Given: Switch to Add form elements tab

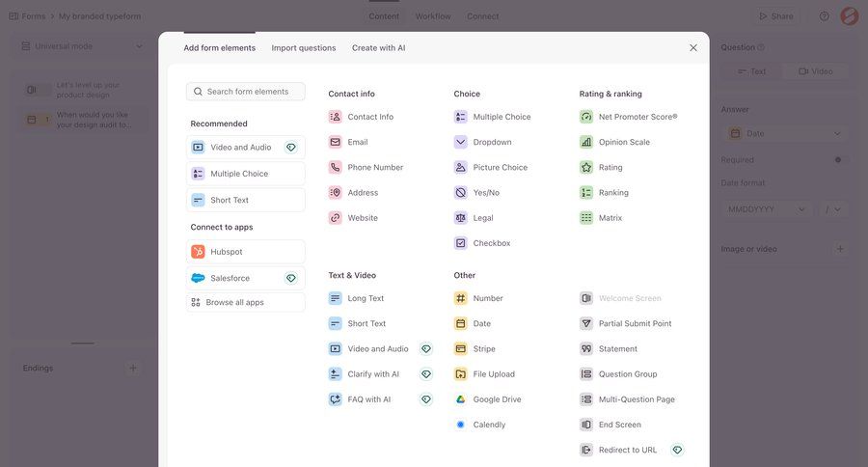Looking at the screenshot, I should pos(220,48).
